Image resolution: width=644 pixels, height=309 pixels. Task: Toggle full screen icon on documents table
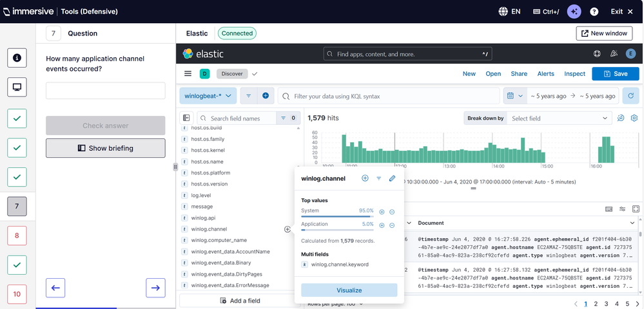tap(636, 209)
